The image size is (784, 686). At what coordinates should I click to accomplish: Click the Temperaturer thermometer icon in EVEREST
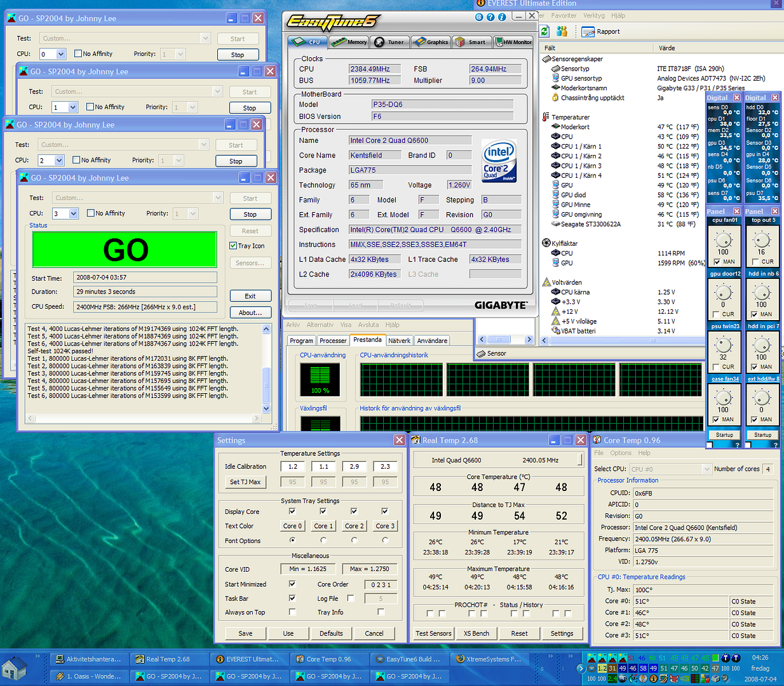546,117
